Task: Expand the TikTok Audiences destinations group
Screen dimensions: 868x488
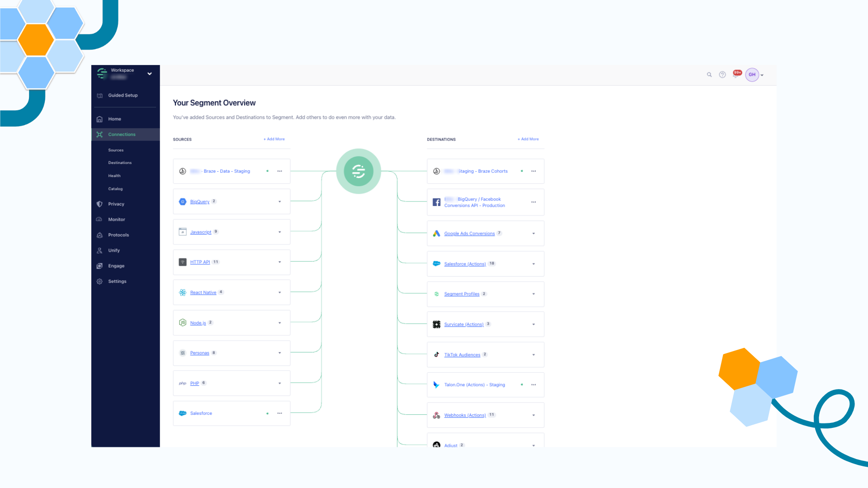Action: coord(533,355)
